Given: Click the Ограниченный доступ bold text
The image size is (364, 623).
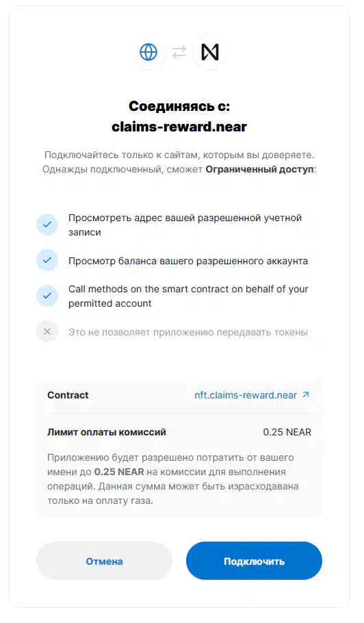Looking at the screenshot, I should pyautogui.click(x=259, y=169).
